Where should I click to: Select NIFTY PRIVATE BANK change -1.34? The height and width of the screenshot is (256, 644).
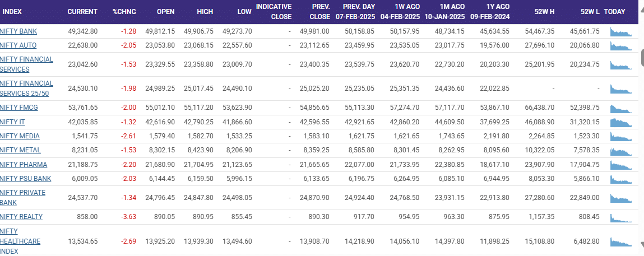(x=128, y=198)
